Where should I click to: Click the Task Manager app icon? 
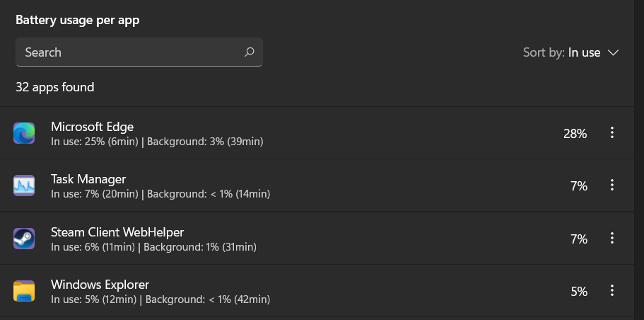coord(24,186)
